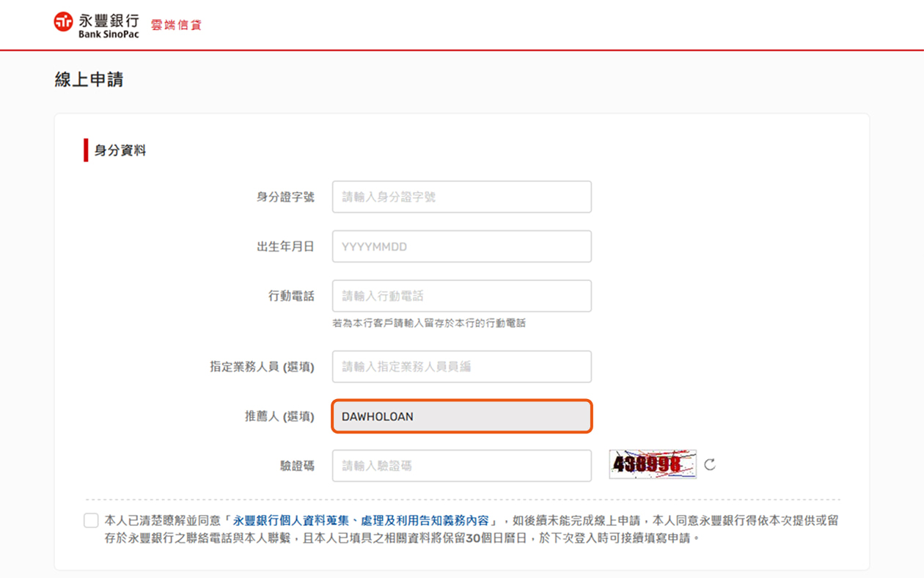Click the 驗證碼 field label
Viewport: 924px width, 578px height.
click(x=297, y=466)
